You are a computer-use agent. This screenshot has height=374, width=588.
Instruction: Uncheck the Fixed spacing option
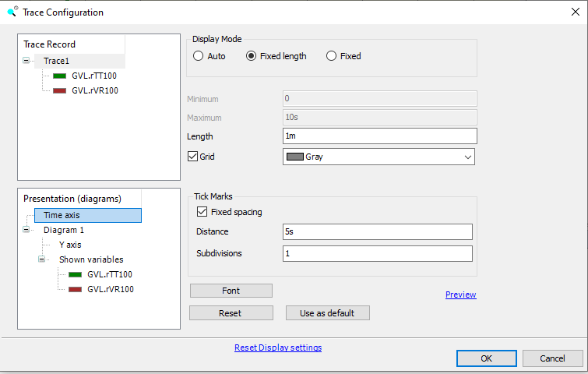click(202, 212)
